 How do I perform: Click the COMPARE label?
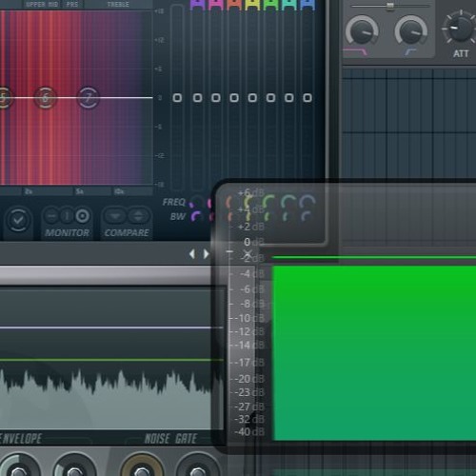pos(127,233)
